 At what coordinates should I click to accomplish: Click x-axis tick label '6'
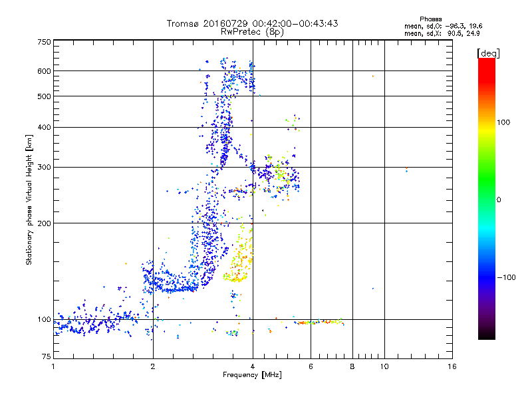tap(311, 366)
